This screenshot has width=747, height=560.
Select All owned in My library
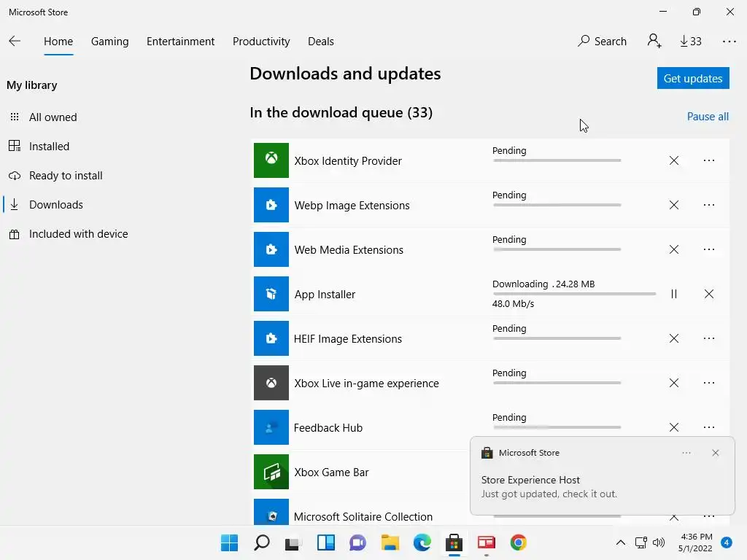point(53,117)
